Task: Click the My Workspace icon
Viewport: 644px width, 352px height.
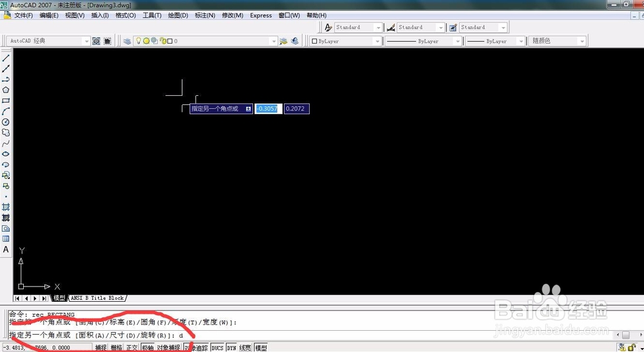Action: tap(107, 41)
